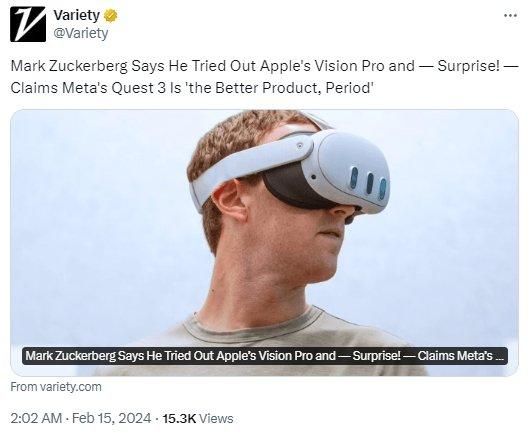Click the dark headline caption overlay

pos(265,356)
